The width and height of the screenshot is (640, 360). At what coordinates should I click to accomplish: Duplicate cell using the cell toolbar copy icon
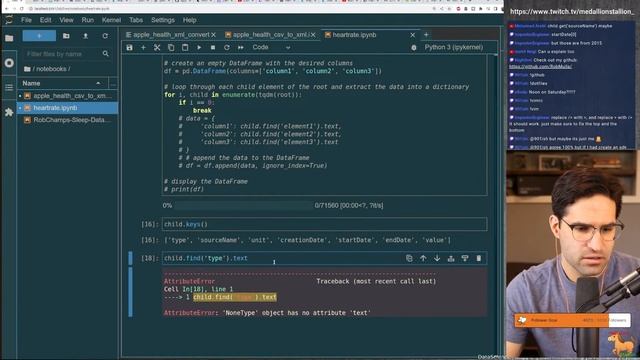click(409, 258)
